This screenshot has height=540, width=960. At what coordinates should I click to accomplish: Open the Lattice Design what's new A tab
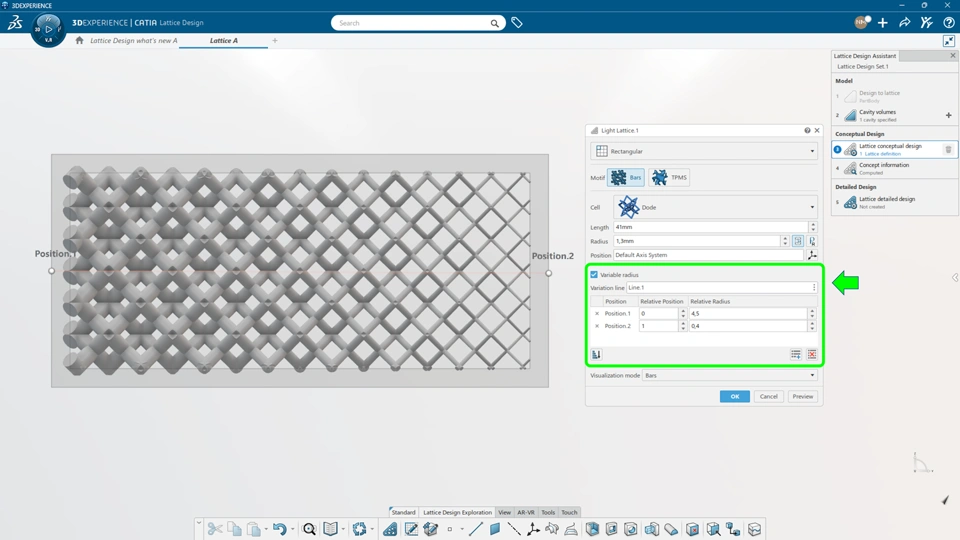tap(133, 40)
